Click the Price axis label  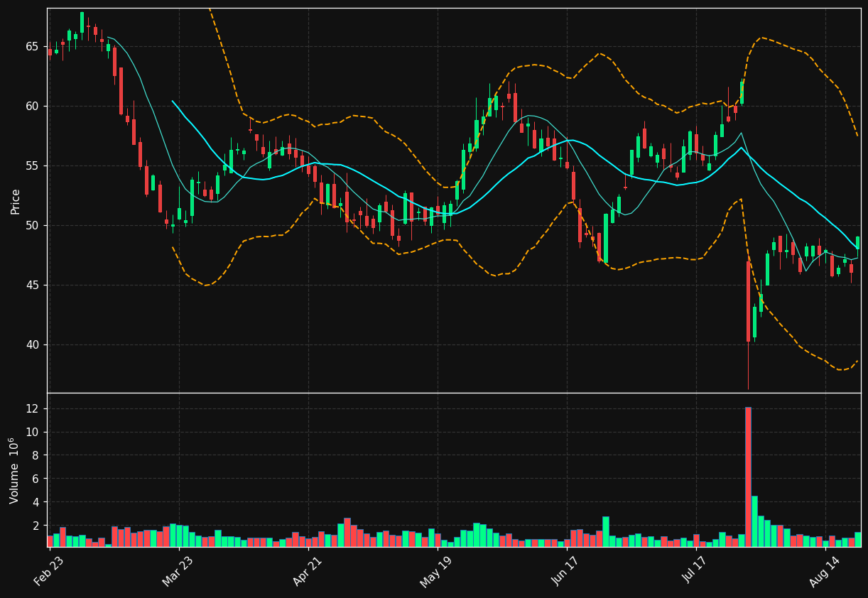15,201
